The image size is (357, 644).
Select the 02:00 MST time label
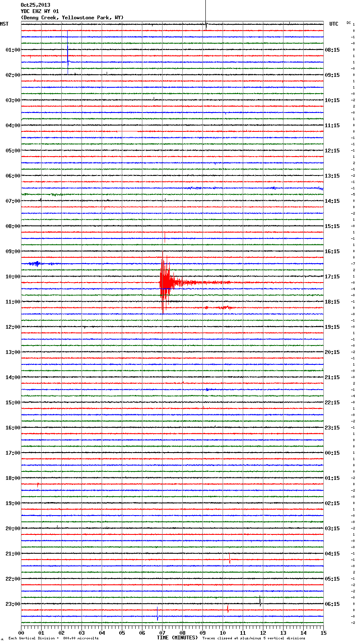tap(13, 75)
